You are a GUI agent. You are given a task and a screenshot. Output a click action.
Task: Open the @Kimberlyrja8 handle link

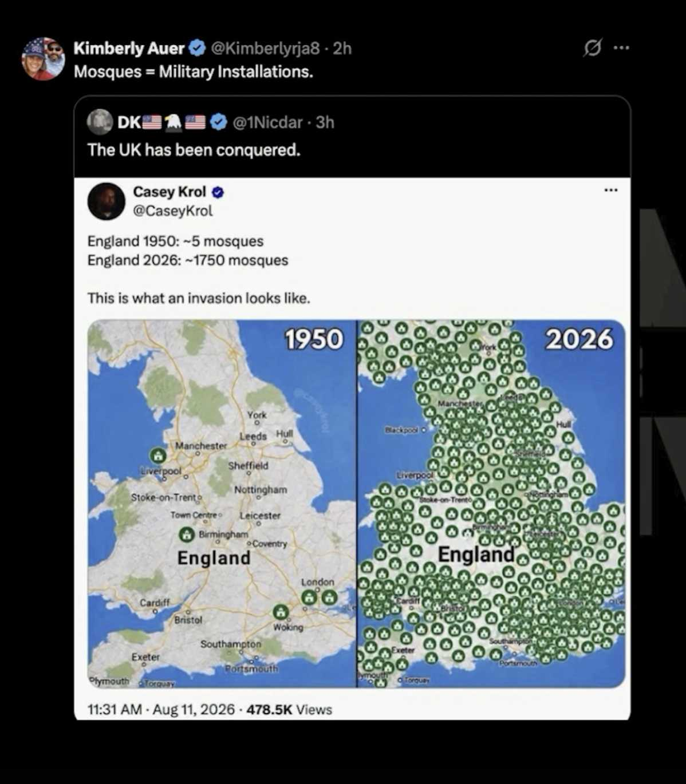265,49
